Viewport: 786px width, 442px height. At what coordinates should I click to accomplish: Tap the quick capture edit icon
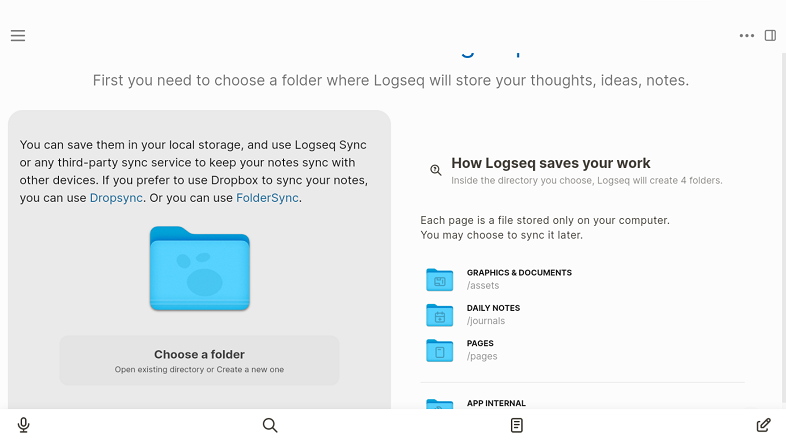tap(763, 425)
